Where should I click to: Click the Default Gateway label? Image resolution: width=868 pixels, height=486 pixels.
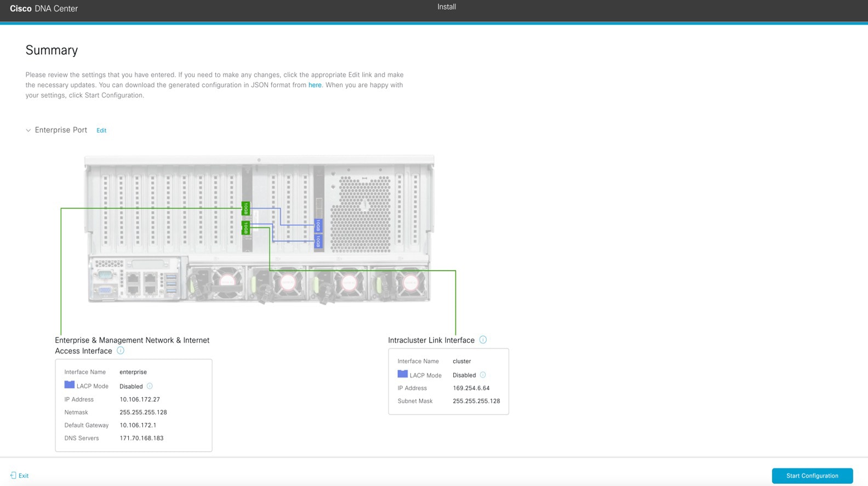coord(87,425)
